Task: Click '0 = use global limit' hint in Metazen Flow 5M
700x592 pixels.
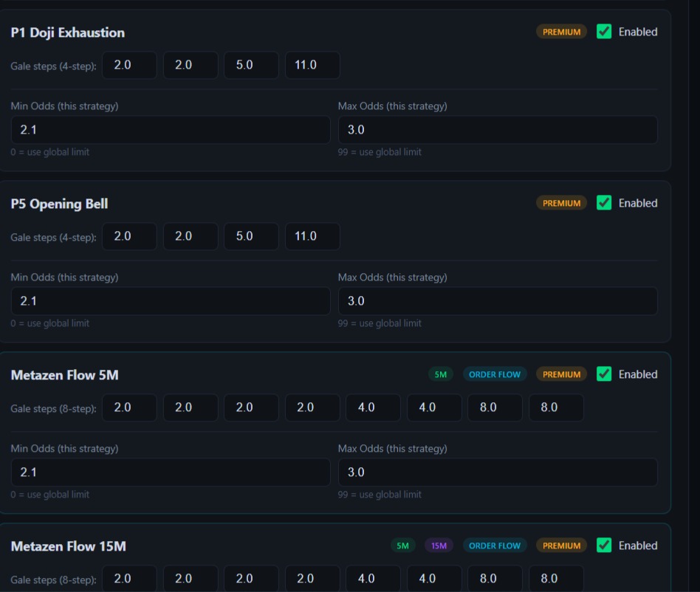Action: (50, 495)
